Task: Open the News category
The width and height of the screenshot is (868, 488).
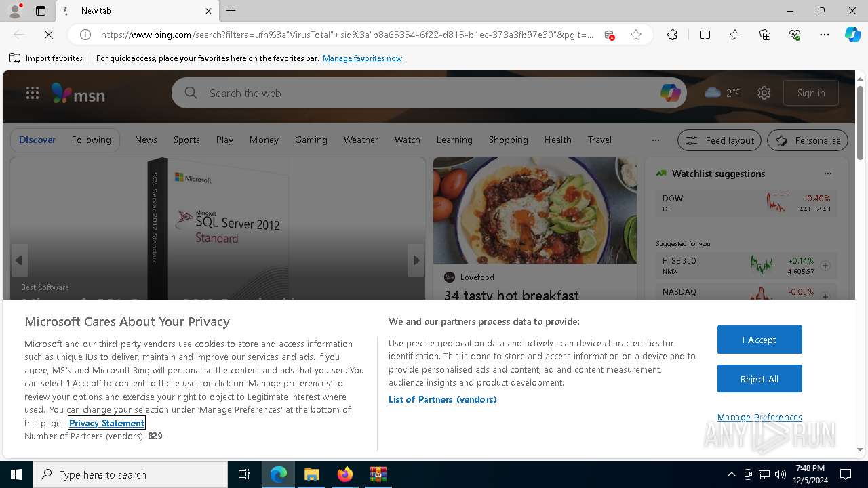Action: pyautogui.click(x=146, y=140)
